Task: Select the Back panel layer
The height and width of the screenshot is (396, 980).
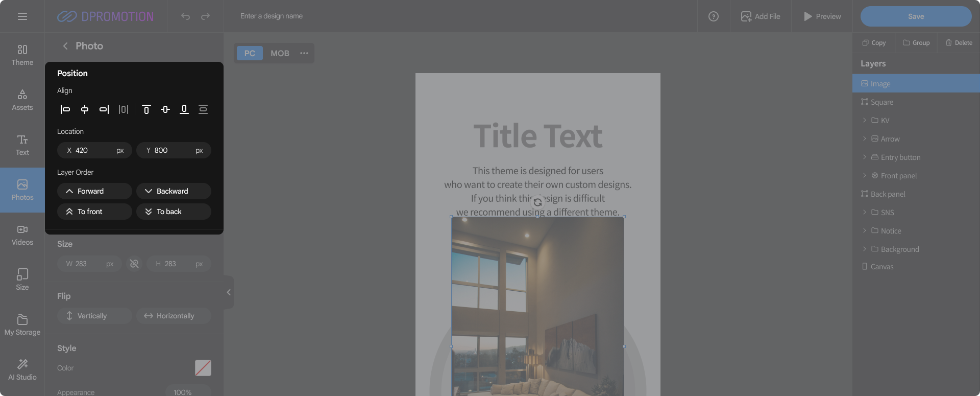Action: point(916,194)
